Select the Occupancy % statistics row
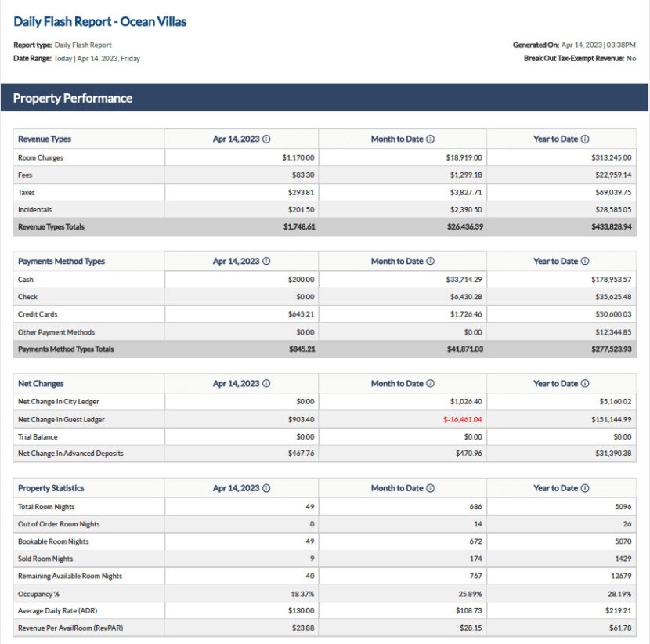Viewport: 650px width, 644px height. coord(86,593)
